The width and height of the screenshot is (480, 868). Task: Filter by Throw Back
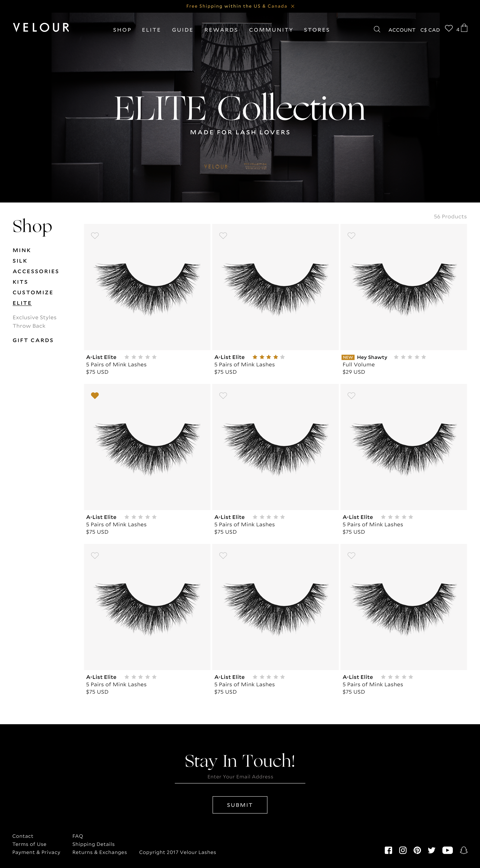[x=29, y=326]
